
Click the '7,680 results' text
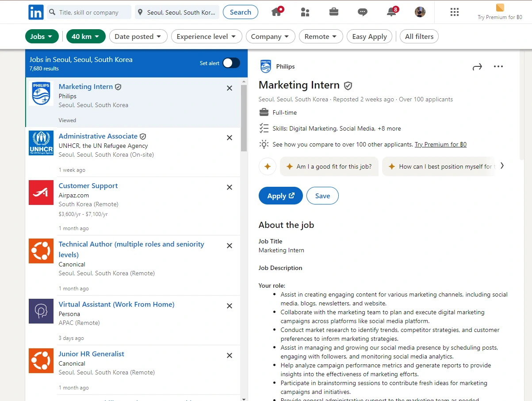pyautogui.click(x=44, y=69)
